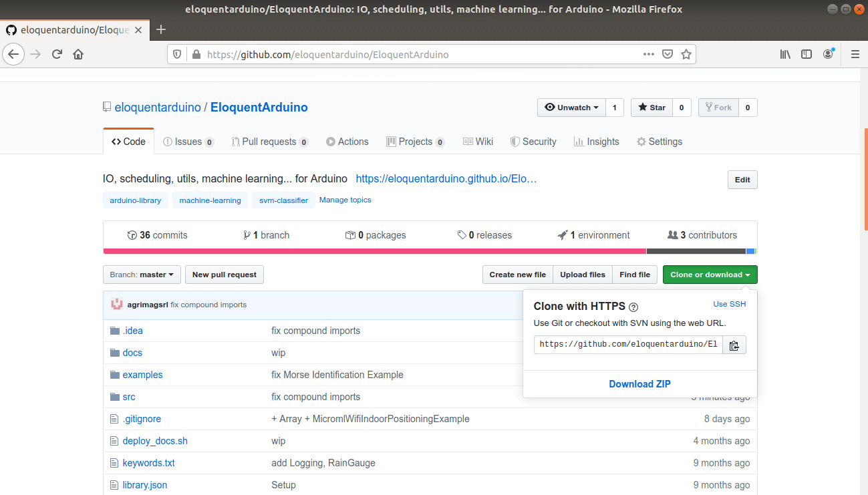
Task: Click the GitHub favicon on browser tab
Action: click(11, 30)
